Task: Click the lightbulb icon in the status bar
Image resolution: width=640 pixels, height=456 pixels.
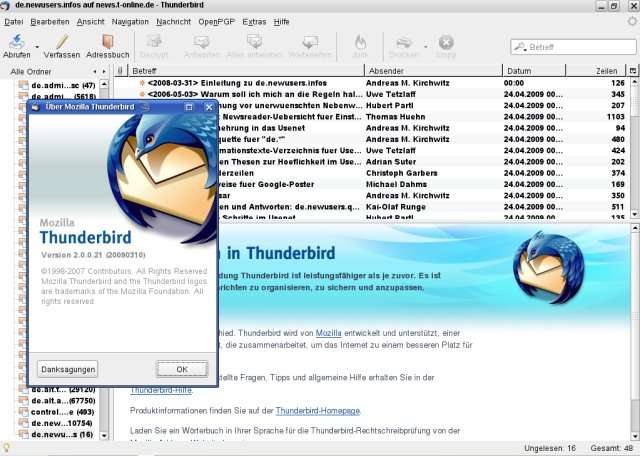Action: click(7, 448)
